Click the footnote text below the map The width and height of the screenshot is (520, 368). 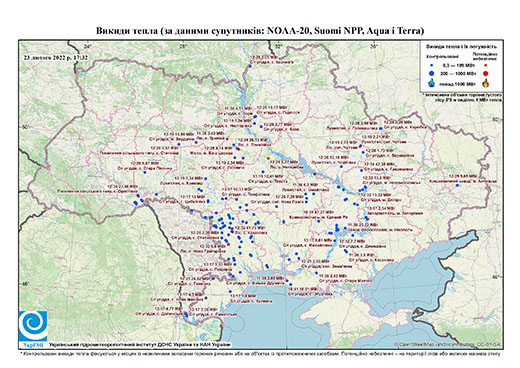tap(260, 353)
